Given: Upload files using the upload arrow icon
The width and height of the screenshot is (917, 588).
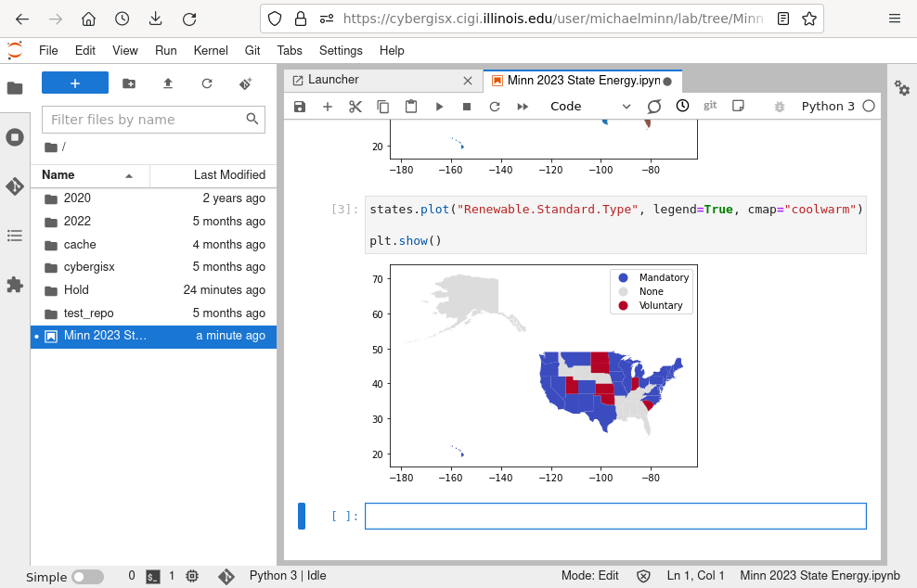Looking at the screenshot, I should click(x=168, y=83).
